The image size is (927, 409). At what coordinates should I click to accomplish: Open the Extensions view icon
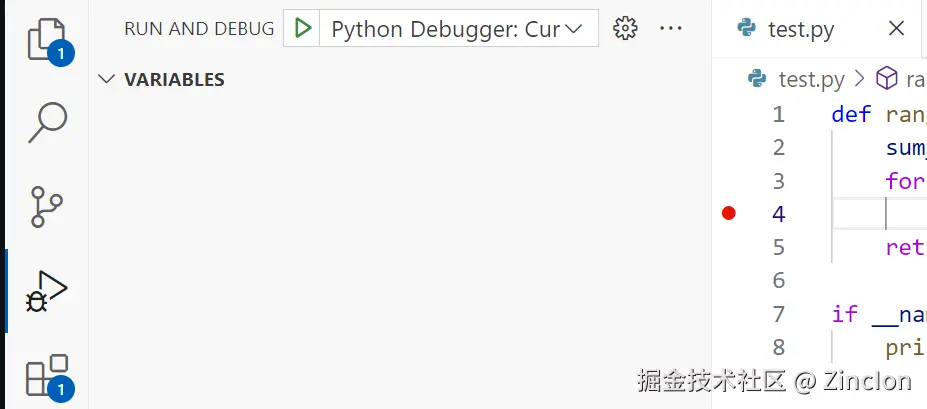point(46,375)
